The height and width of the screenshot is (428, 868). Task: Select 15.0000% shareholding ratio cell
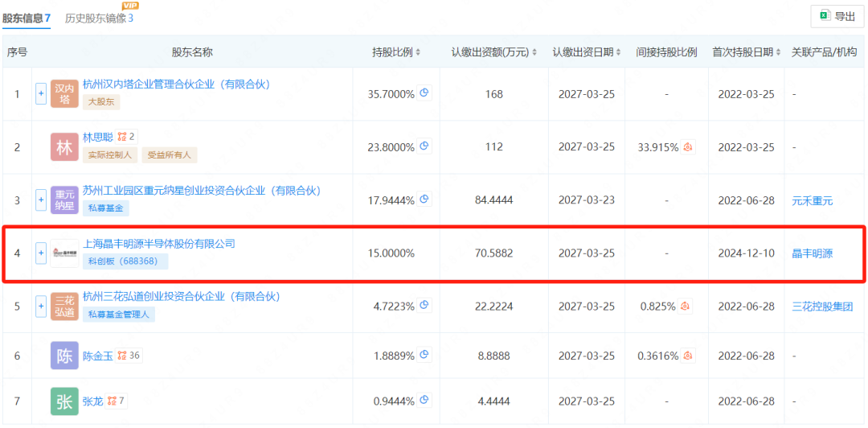391,254
